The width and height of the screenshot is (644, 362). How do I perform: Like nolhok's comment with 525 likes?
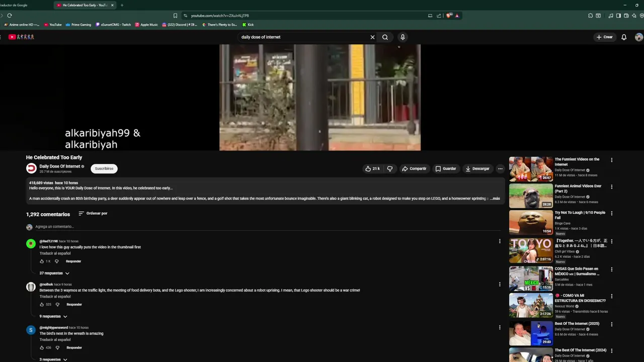coord(42,305)
